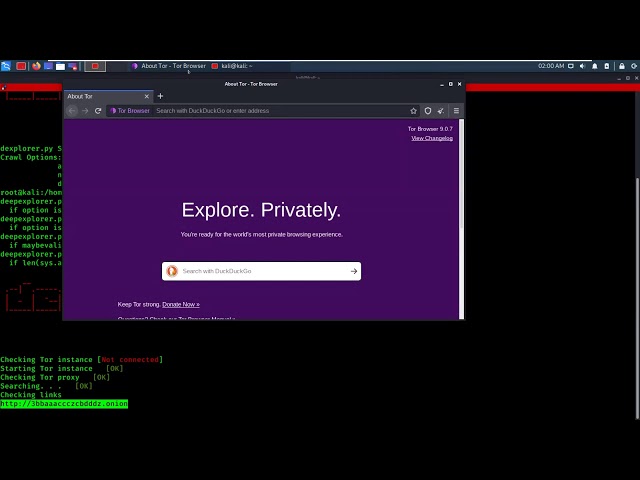640x480 pixels.
Task: Click the Explore. Privately. heading
Action: 261,210
